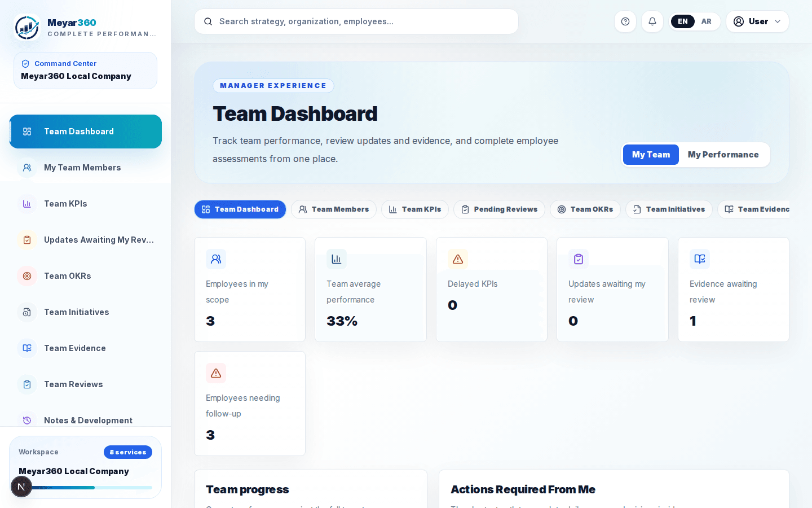Click the 8 services badge
The height and width of the screenshot is (508, 812).
[x=128, y=452]
